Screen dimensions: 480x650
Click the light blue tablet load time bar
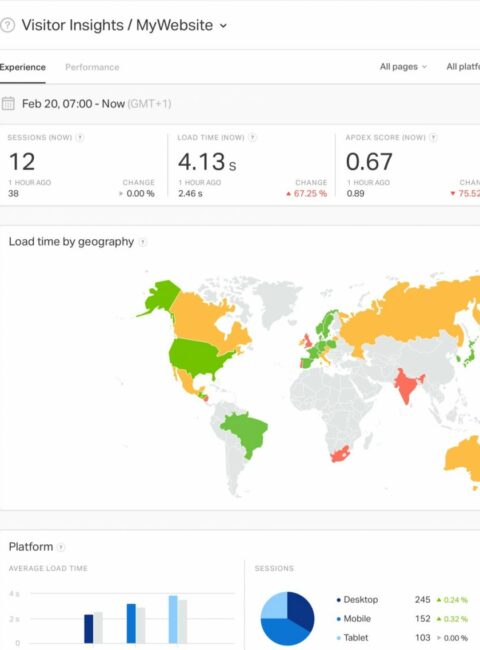(x=173, y=619)
